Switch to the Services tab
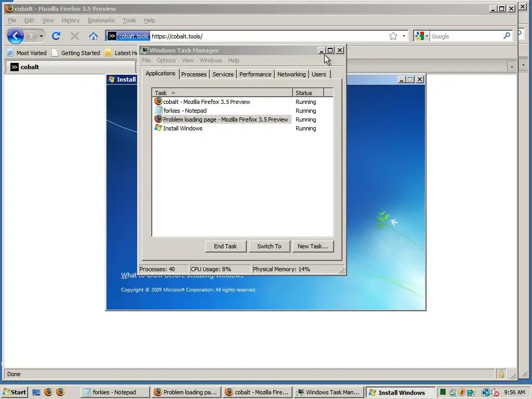Image resolution: width=532 pixels, height=399 pixels. pos(223,74)
